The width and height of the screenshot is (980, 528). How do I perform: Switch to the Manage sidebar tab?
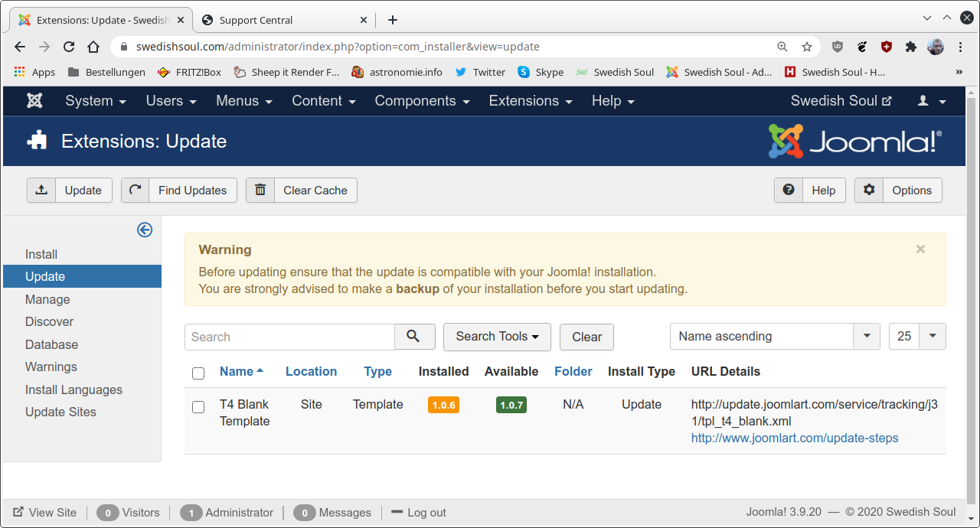47,299
